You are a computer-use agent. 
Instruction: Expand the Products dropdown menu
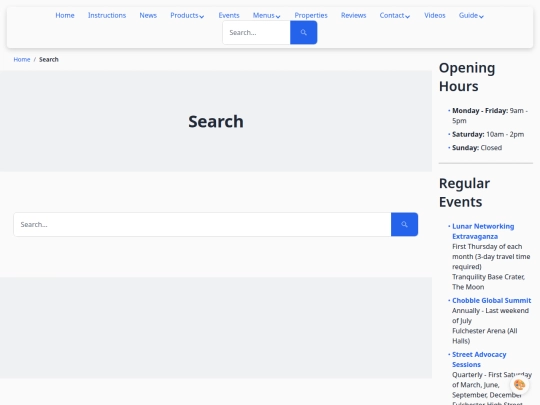tap(187, 15)
